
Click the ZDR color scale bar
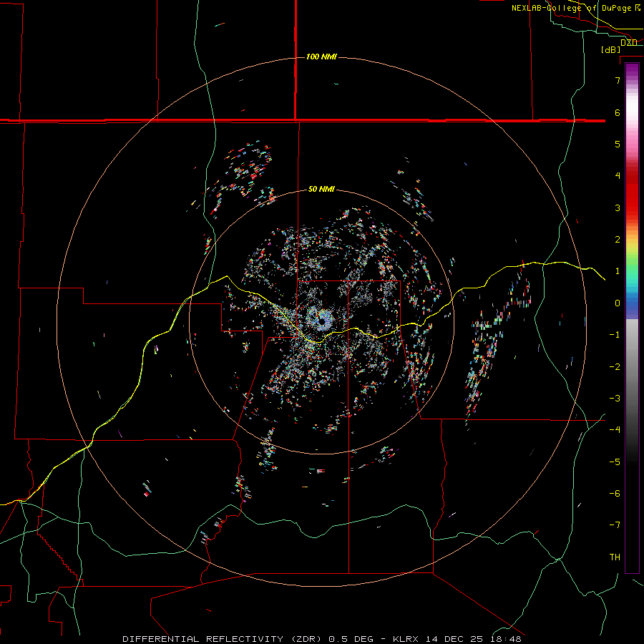632,318
